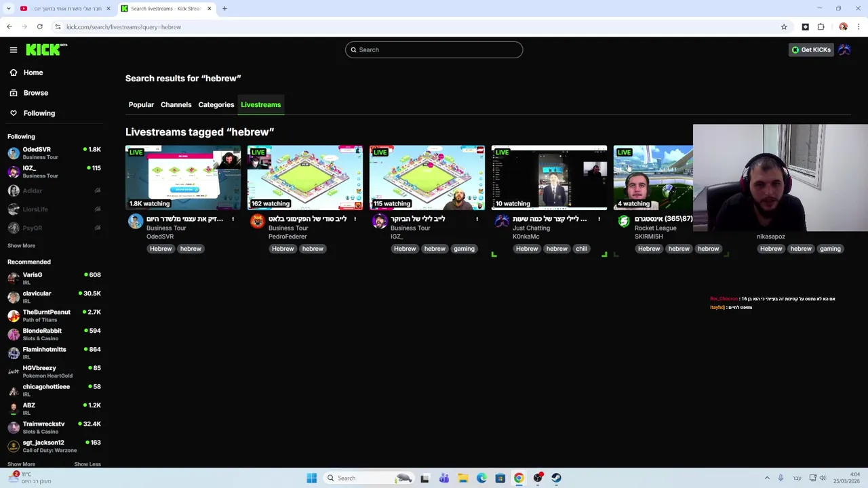The height and width of the screenshot is (488, 868).
Task: Click the chill tag on K0nkaMc's stream
Action: click(x=581, y=249)
